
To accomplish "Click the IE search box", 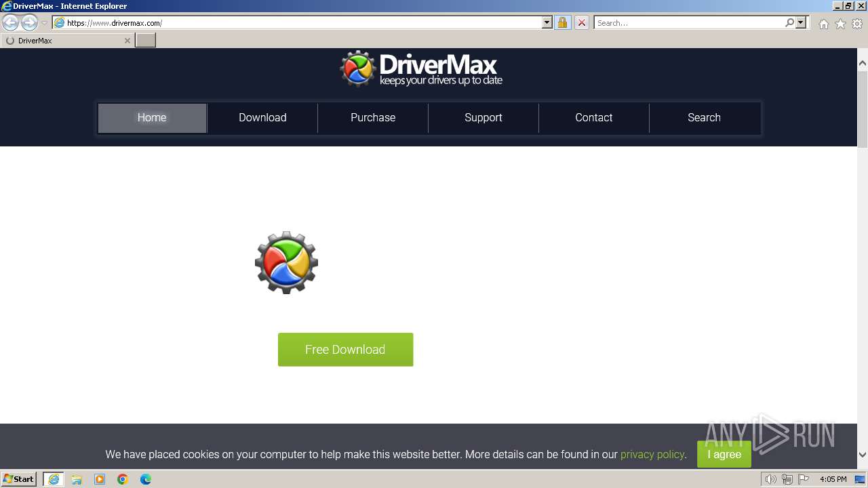I will [689, 23].
